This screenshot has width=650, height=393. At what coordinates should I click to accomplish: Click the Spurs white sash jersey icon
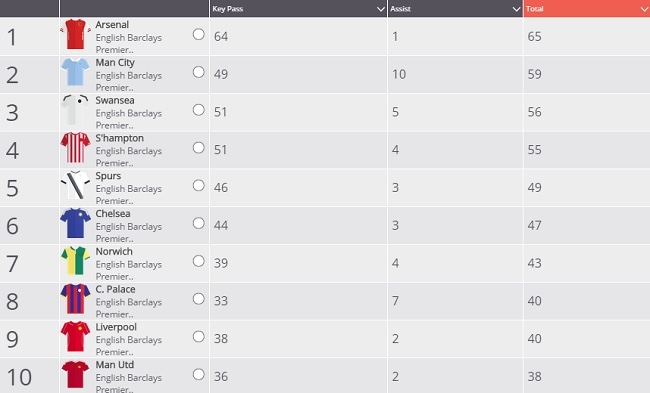tap(75, 185)
